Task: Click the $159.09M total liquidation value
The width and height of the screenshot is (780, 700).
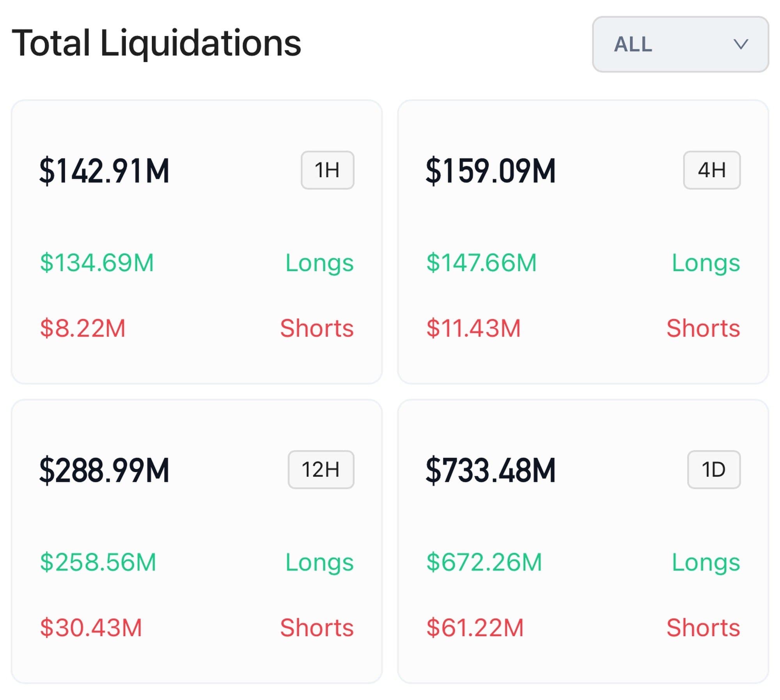Action: [x=490, y=171]
